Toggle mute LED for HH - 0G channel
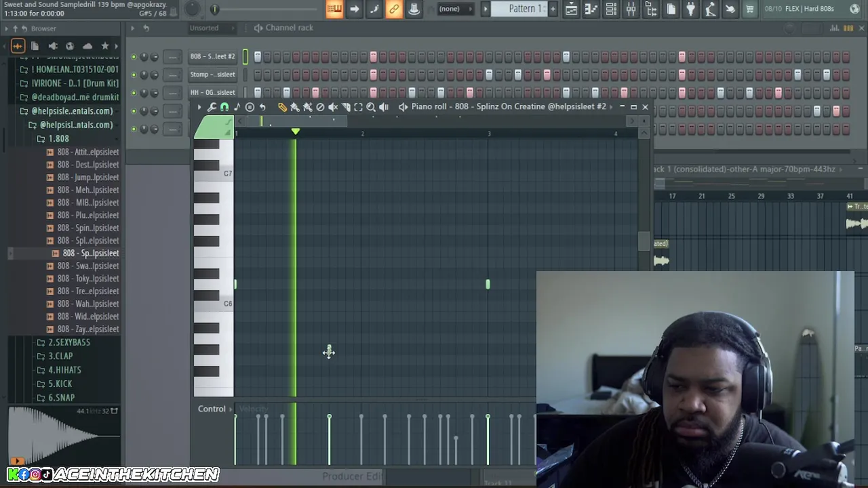868x488 pixels. click(134, 93)
